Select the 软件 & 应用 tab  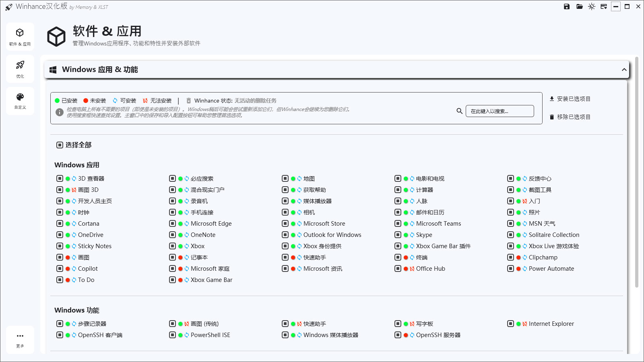[x=20, y=36]
